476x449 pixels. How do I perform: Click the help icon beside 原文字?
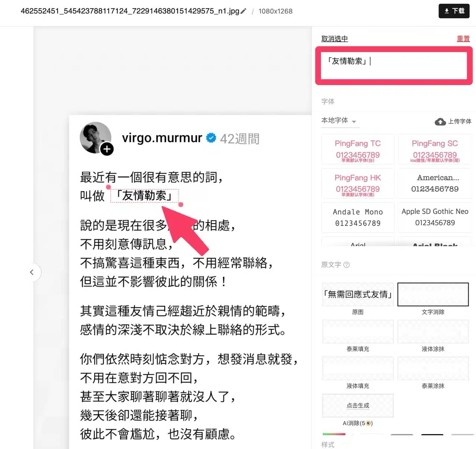click(x=347, y=265)
